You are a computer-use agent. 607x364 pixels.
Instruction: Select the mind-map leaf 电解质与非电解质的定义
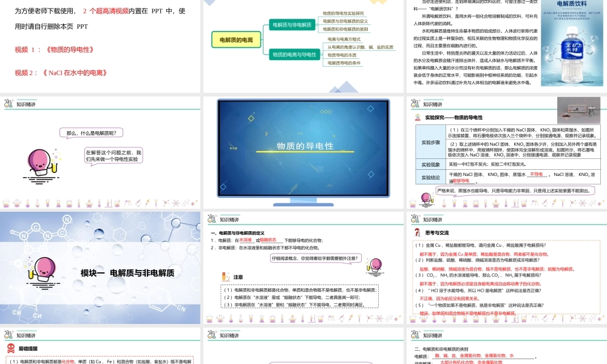click(345, 21)
